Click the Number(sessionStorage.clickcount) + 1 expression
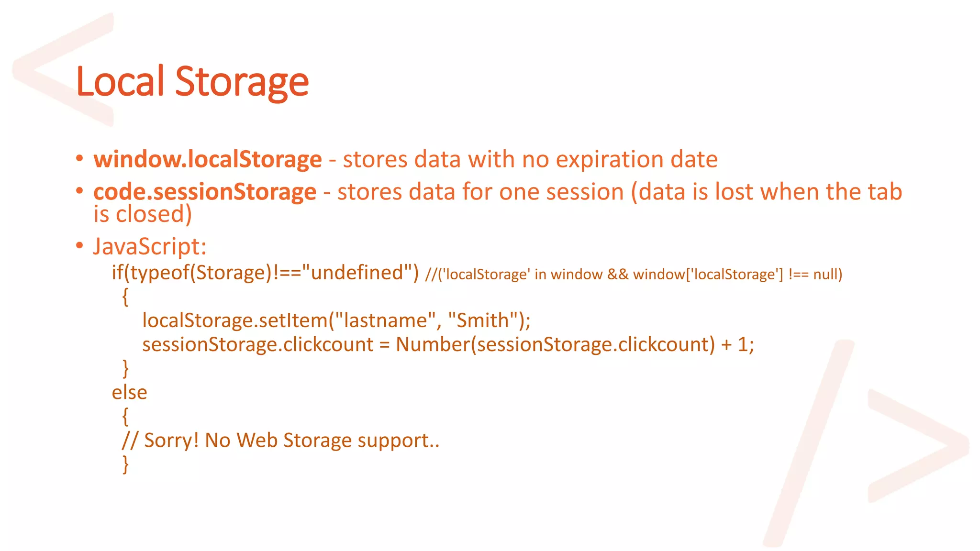This screenshot has width=980, height=551. (575, 344)
